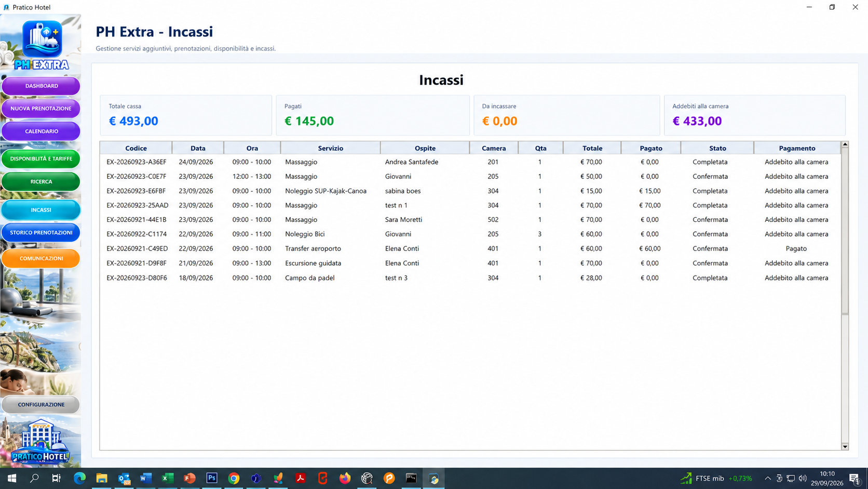The image size is (868, 489).
Task: Open the Dashboard section
Action: (x=41, y=86)
